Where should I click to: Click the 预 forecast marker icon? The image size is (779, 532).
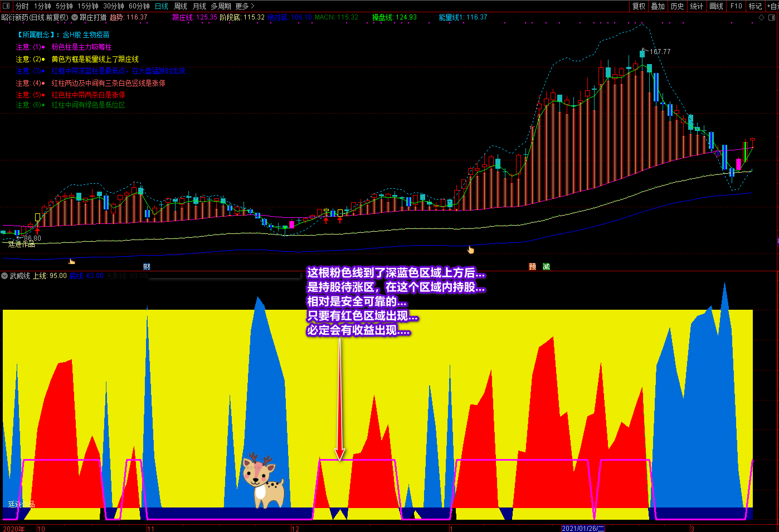click(x=532, y=267)
